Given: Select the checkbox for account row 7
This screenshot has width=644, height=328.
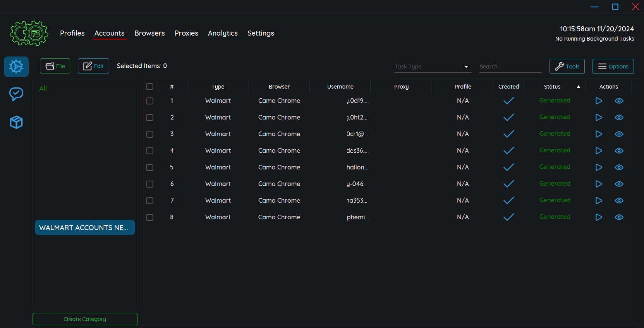Looking at the screenshot, I should click(150, 201).
